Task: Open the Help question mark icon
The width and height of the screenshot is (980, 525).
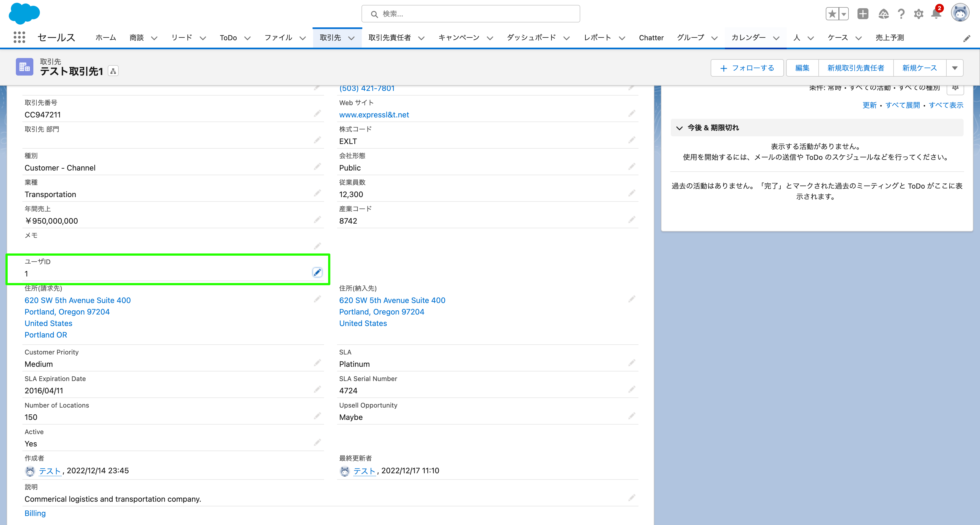Action: (x=901, y=14)
